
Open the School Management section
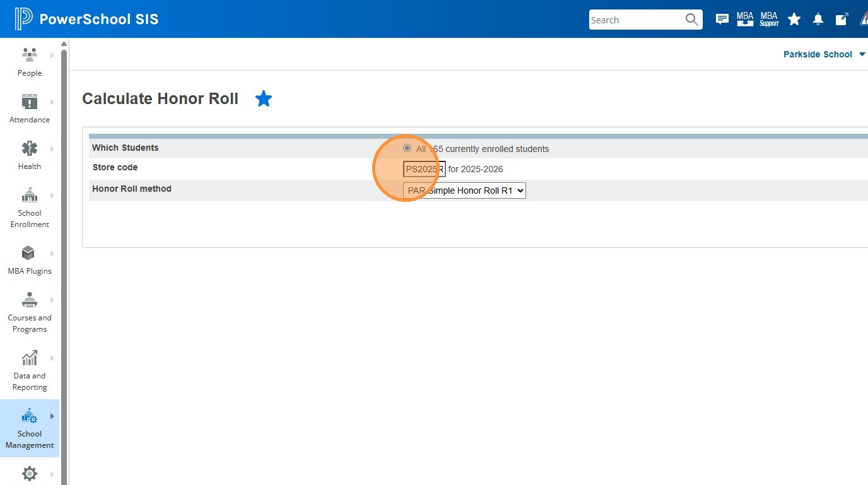30,428
